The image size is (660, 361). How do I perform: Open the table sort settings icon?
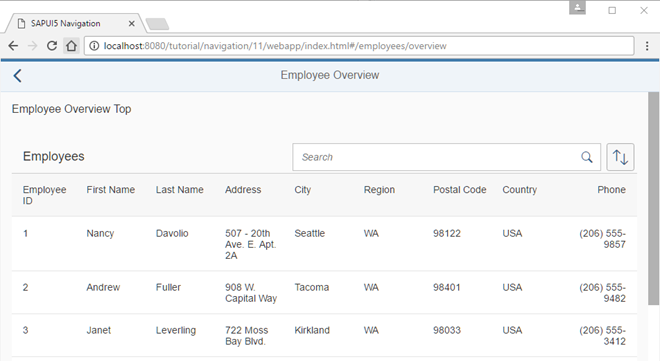tap(620, 157)
